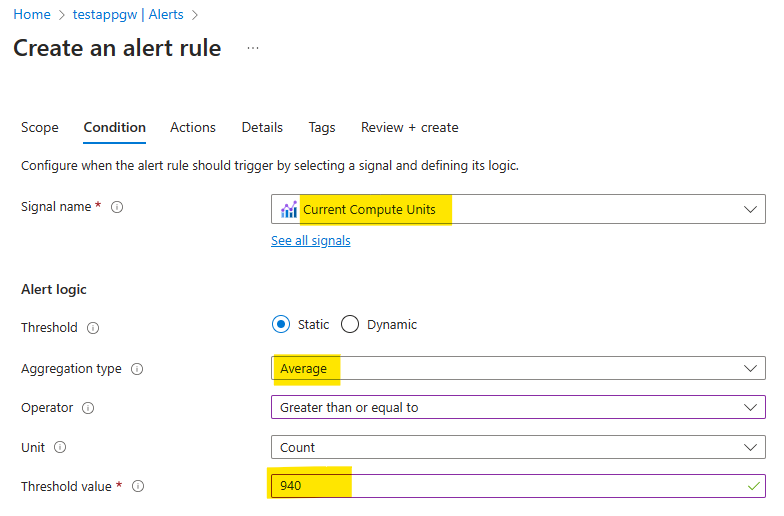Click the Threshold value info icon

tap(138, 487)
